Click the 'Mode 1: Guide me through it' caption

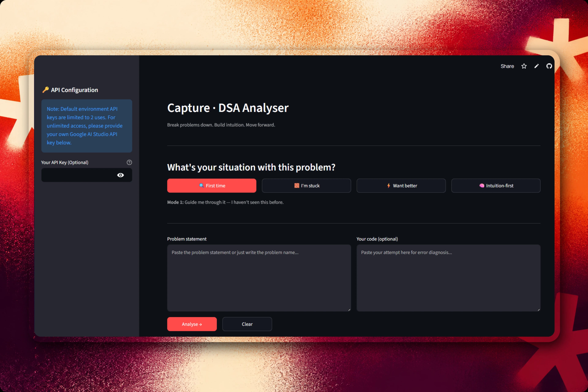(225, 202)
